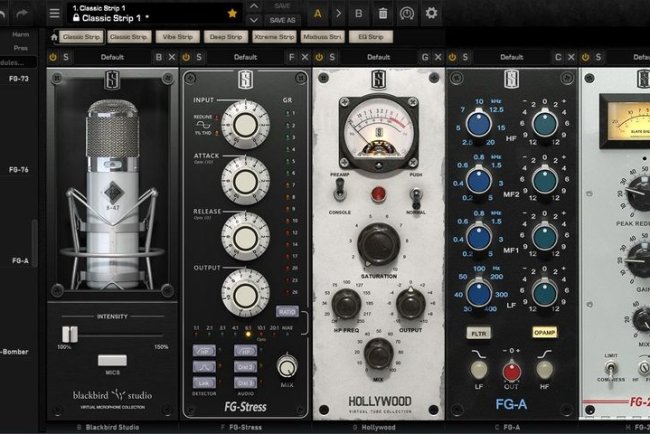Go to previous preset with up chevron

[254, 6]
